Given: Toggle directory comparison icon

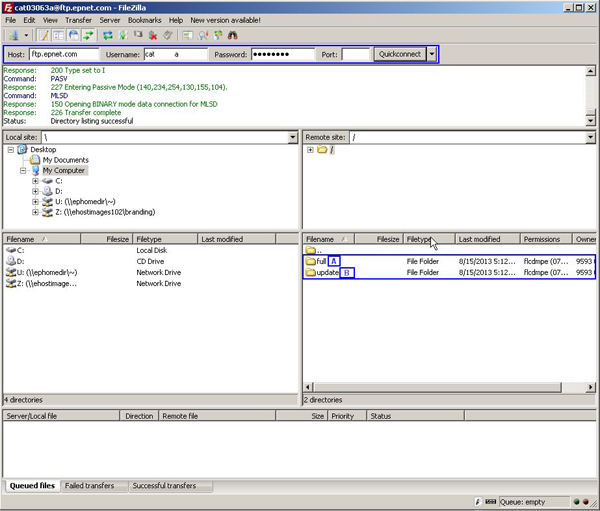Looking at the screenshot, I should (202, 35).
